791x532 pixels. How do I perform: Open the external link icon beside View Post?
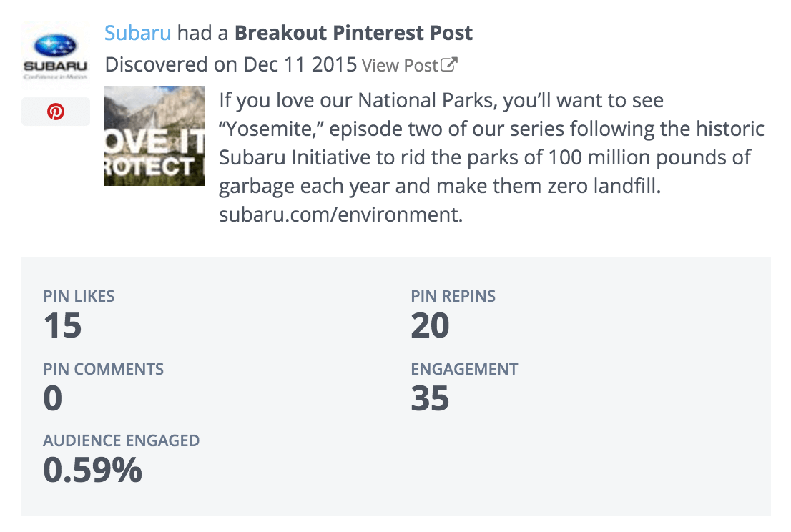point(449,65)
